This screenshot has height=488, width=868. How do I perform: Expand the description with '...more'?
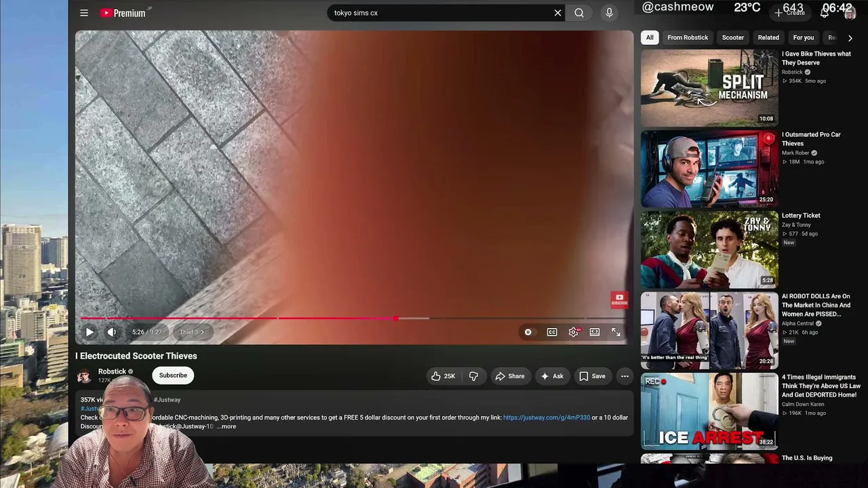click(x=226, y=426)
